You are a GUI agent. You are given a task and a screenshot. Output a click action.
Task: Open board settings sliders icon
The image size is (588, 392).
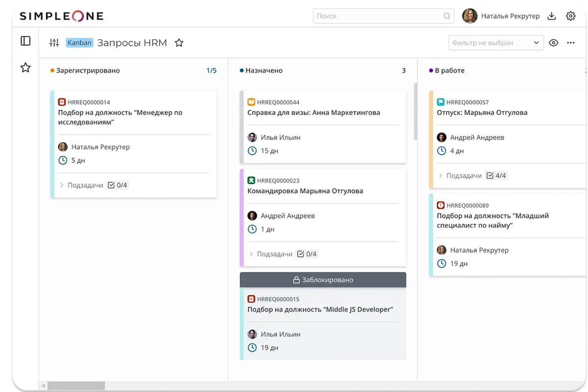click(x=54, y=43)
